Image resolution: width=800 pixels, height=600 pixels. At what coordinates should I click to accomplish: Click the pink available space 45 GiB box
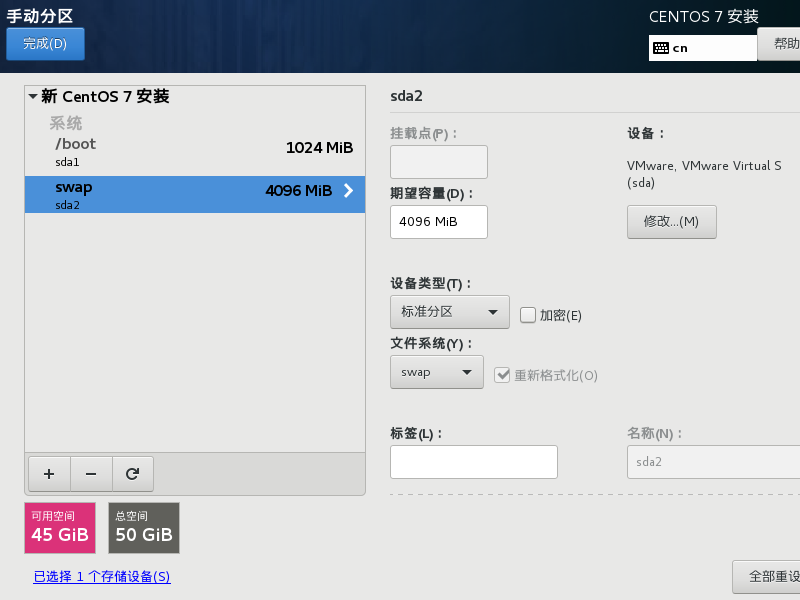pos(60,528)
